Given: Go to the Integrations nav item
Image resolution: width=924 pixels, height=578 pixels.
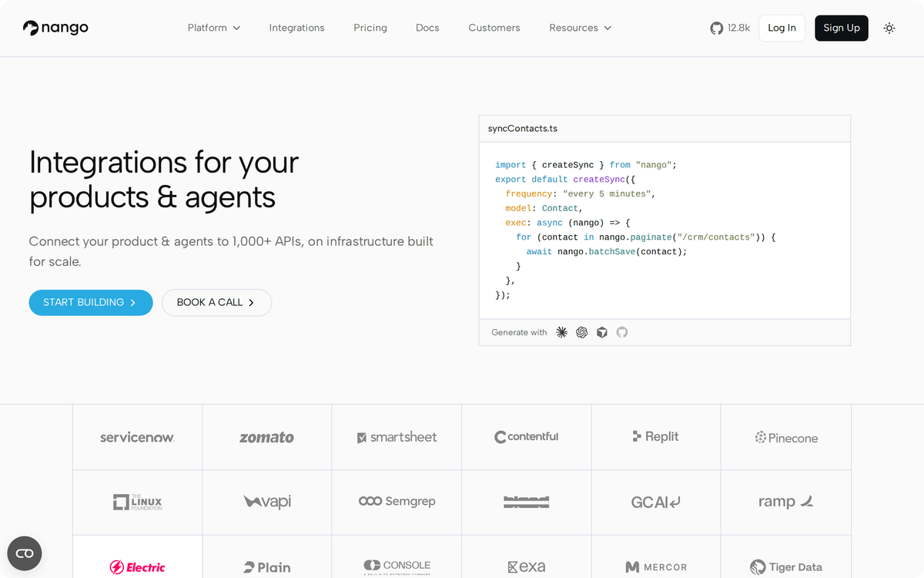Looking at the screenshot, I should tap(296, 28).
